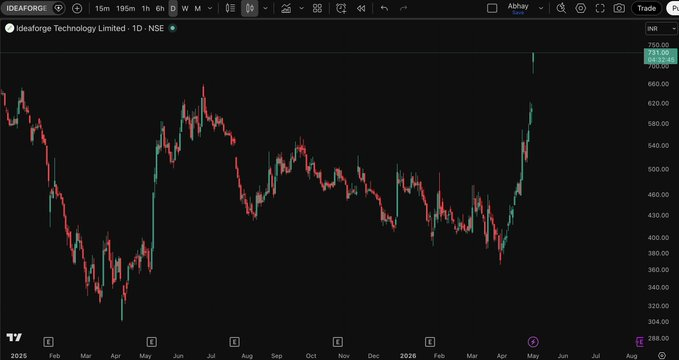The width and height of the screenshot is (679, 360).
Task: Enter fullscreen mode icon
Action: [600, 8]
